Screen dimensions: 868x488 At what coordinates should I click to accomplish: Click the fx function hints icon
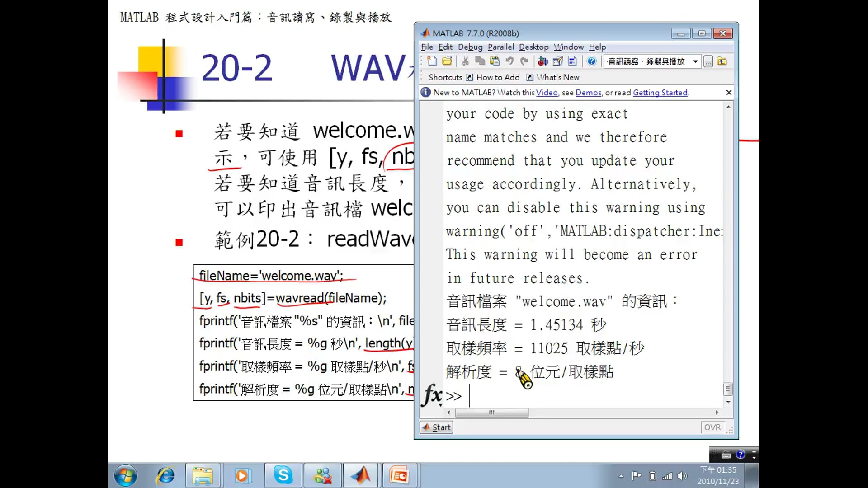(x=432, y=395)
